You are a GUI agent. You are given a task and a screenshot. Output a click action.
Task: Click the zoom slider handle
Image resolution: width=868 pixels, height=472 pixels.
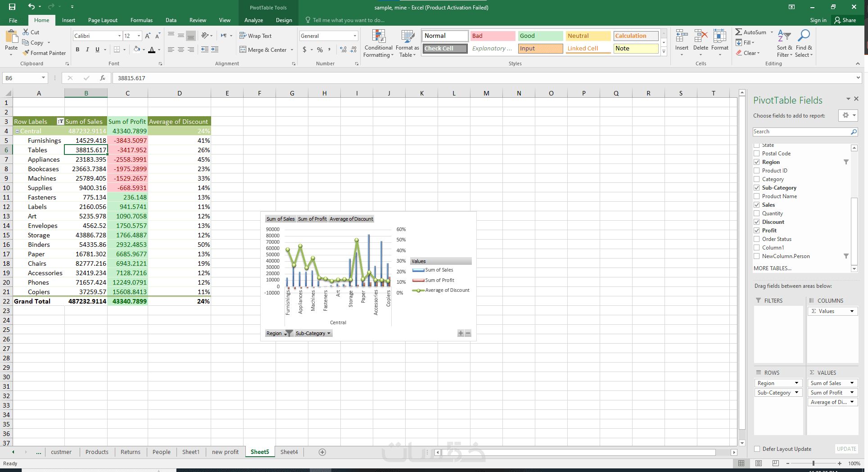[x=814, y=463]
